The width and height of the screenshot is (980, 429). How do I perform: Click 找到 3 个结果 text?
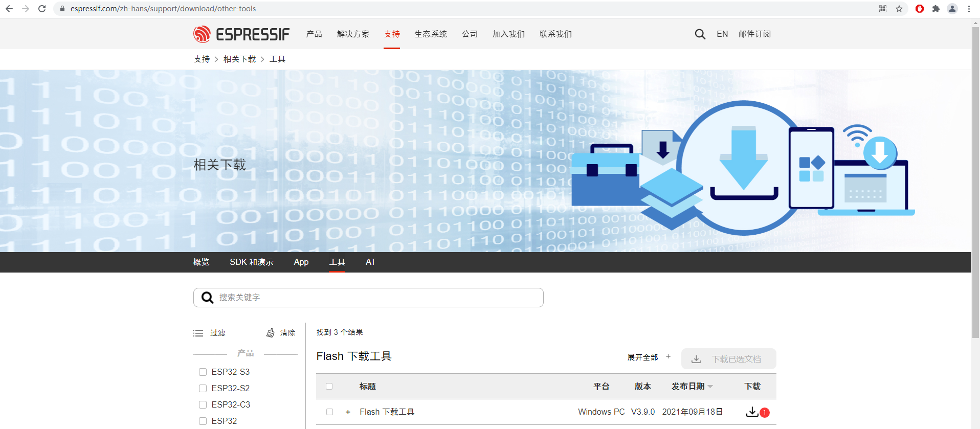click(x=340, y=332)
